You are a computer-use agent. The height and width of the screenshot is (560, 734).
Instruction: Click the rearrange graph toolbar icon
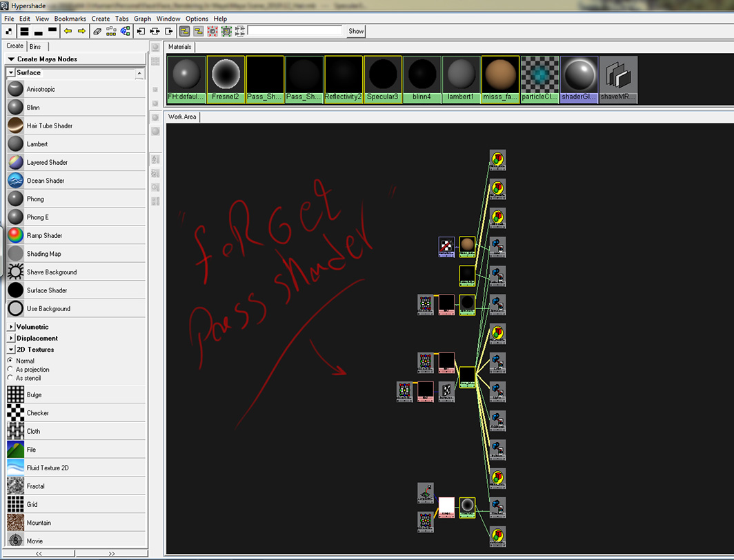[x=111, y=31]
